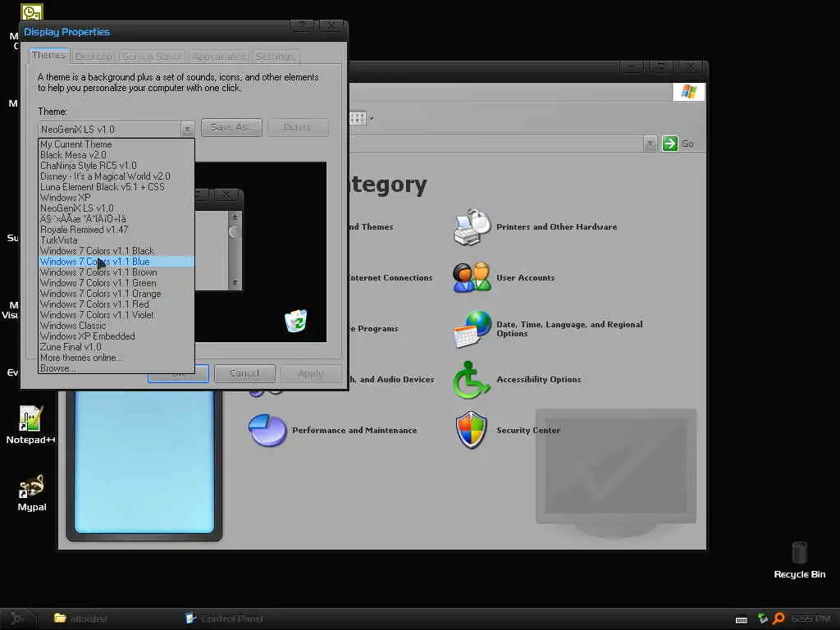This screenshot has width=840, height=630.
Task: Click 'Security Center' category link
Action: [x=528, y=430]
